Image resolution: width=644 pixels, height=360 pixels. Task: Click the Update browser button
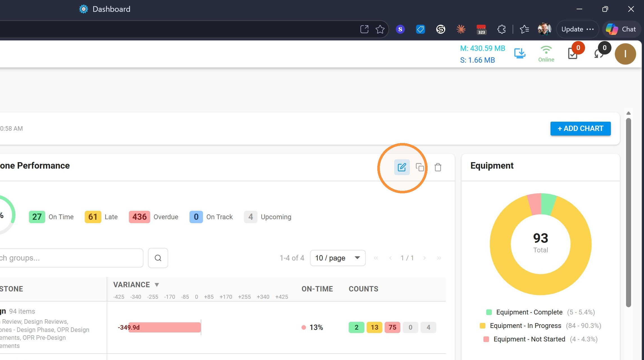coord(577,29)
